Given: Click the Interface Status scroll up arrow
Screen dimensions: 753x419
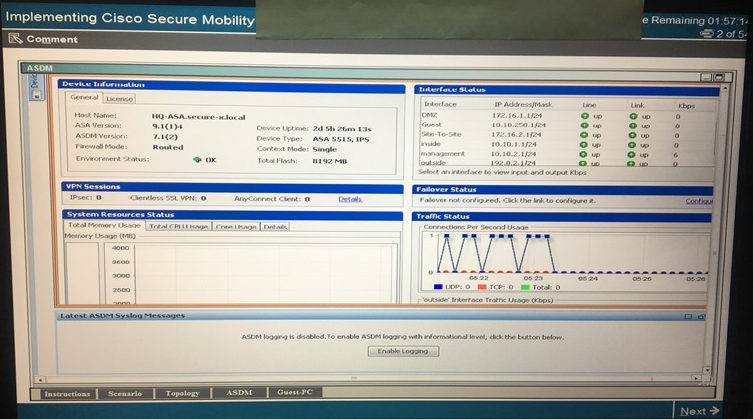Looking at the screenshot, I should [x=725, y=89].
